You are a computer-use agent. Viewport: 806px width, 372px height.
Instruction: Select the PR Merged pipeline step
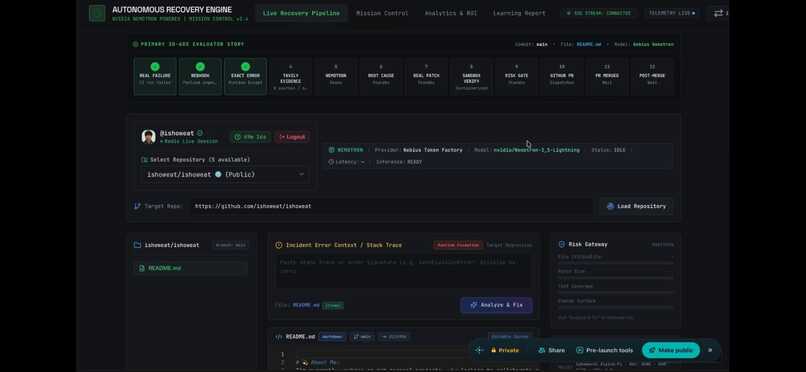[x=607, y=76]
